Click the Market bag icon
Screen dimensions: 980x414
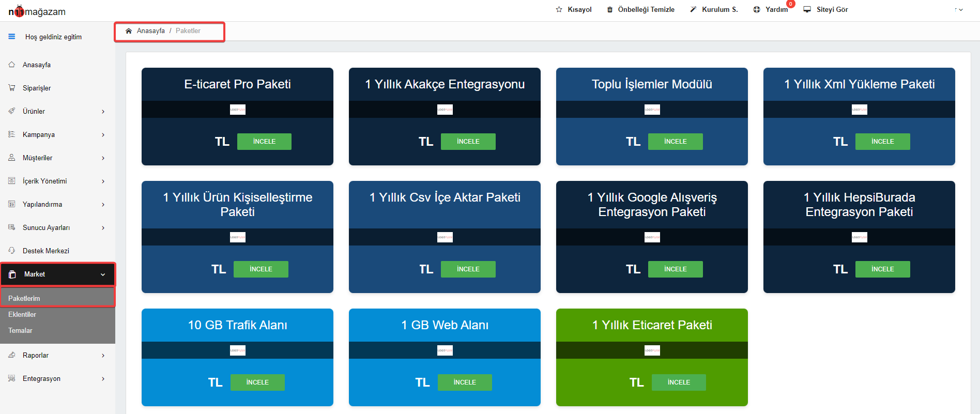pyautogui.click(x=12, y=274)
